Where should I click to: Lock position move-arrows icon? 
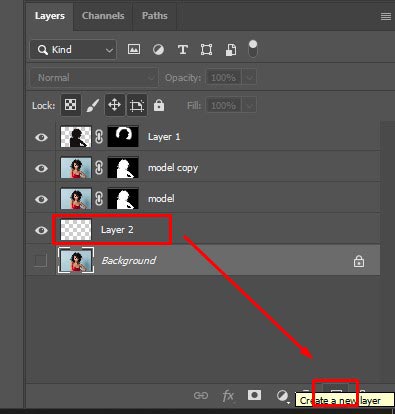114,105
